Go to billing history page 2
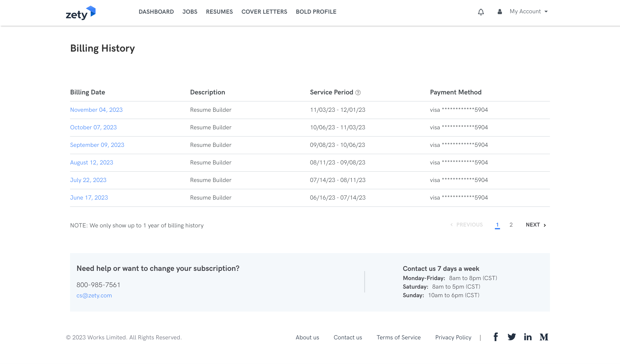The height and width of the screenshot is (364, 620). click(511, 225)
